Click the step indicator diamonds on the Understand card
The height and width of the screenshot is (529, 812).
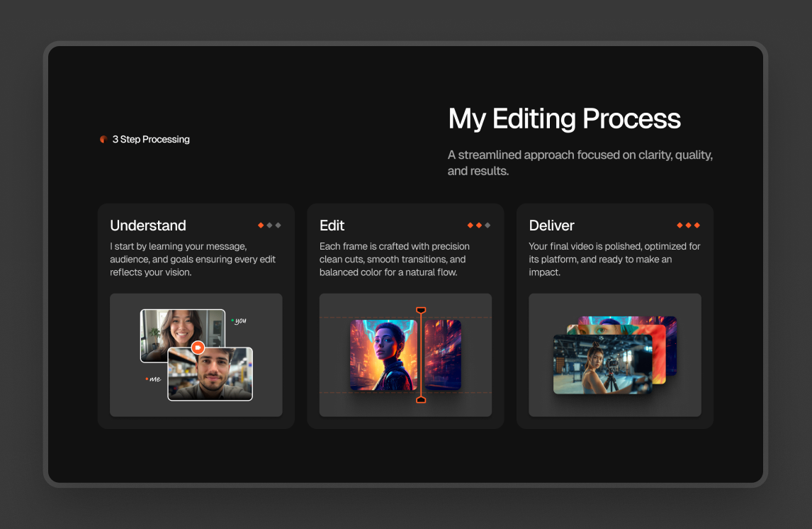[269, 225]
